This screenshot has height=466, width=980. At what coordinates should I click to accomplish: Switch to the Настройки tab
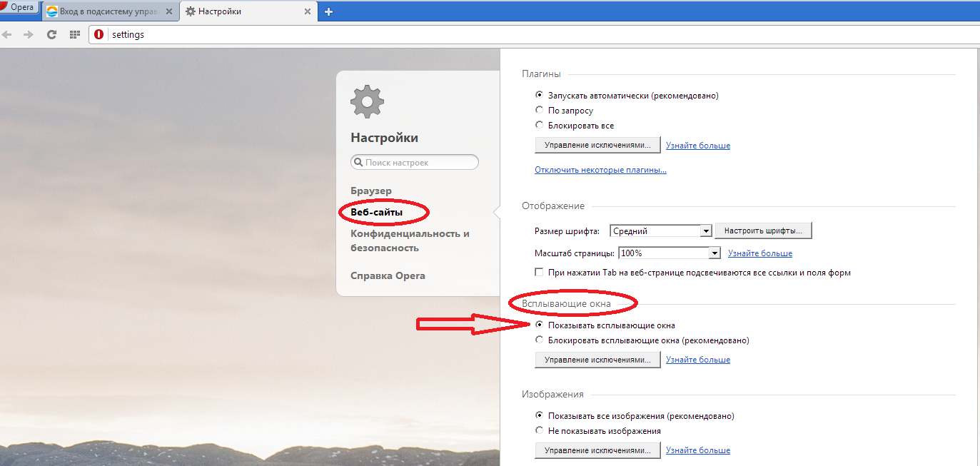click(248, 11)
